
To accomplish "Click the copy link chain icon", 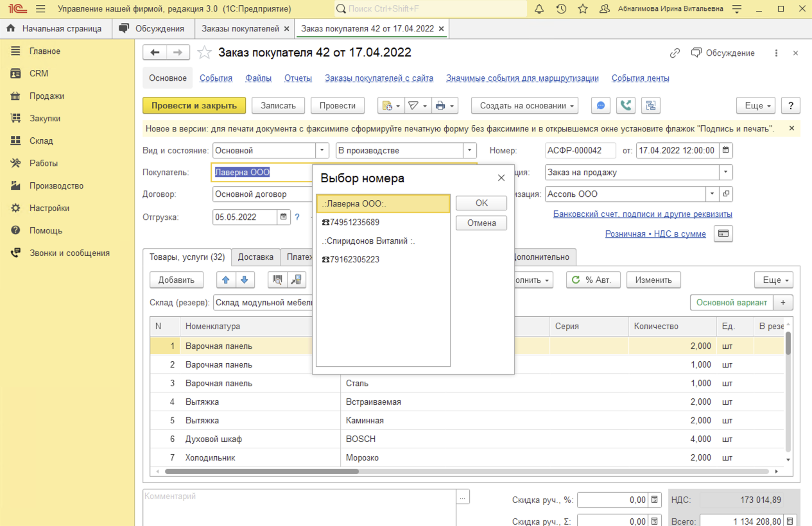I will tap(675, 53).
